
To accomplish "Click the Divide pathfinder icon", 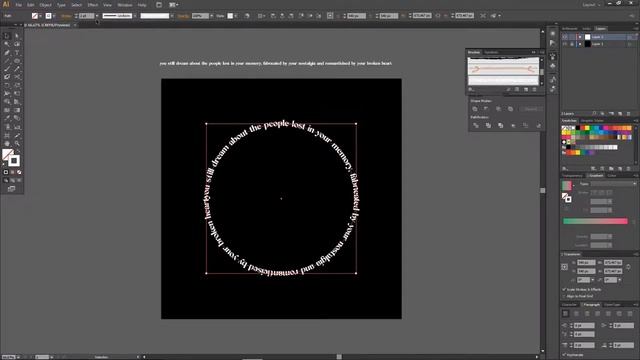I will click(x=476, y=126).
